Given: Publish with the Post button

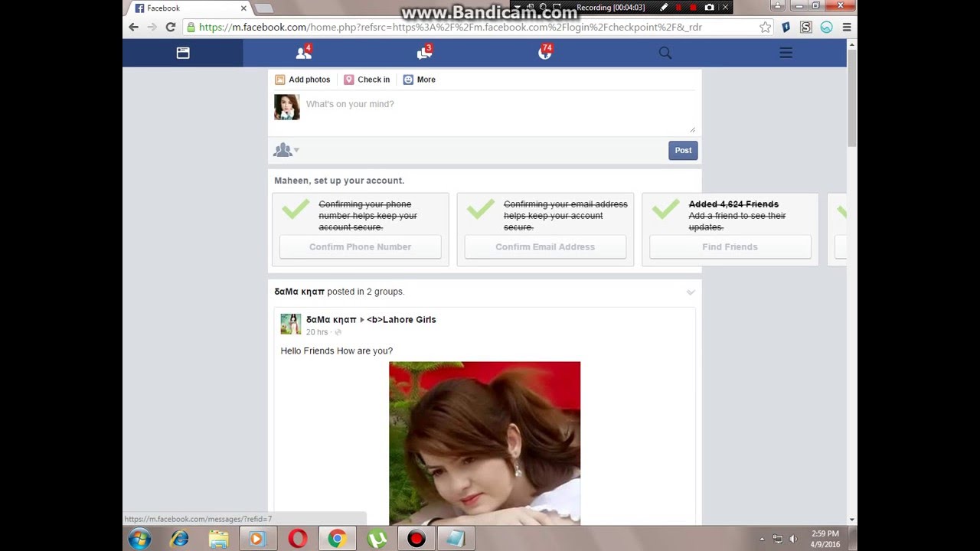Looking at the screenshot, I should 683,150.
